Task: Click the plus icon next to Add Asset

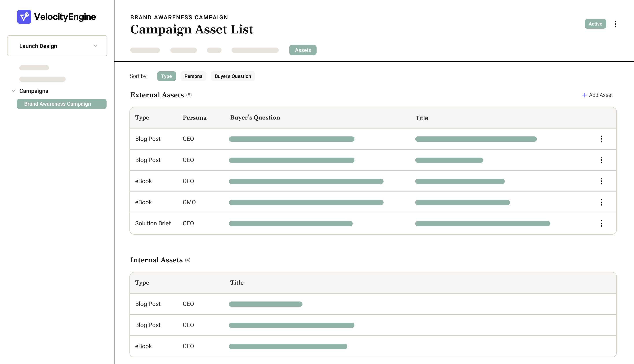Action: (x=584, y=95)
